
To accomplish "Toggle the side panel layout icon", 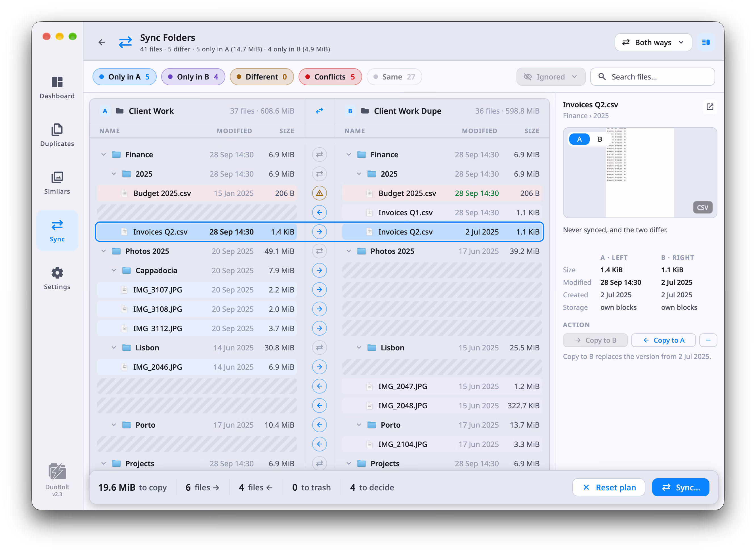I will 705,42.
